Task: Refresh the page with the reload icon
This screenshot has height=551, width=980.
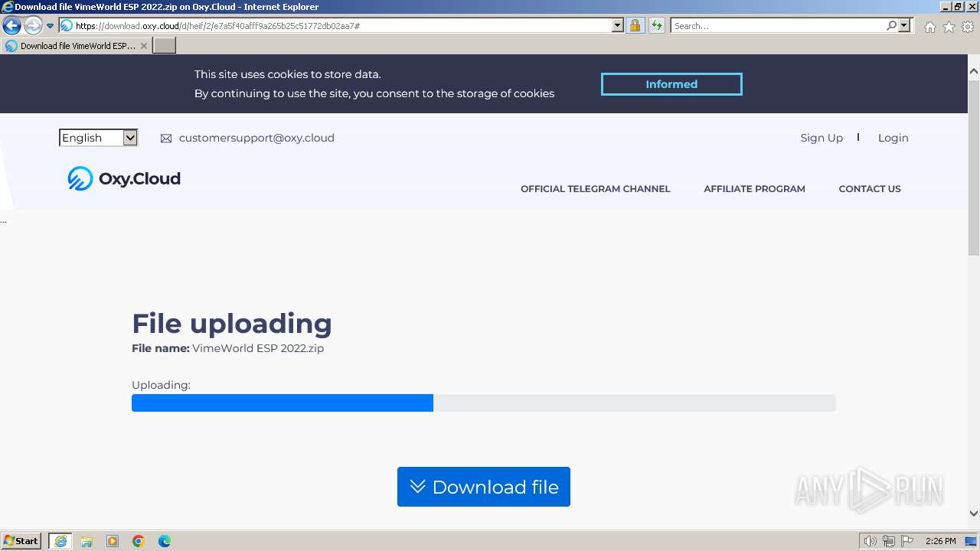Action: pos(657,26)
